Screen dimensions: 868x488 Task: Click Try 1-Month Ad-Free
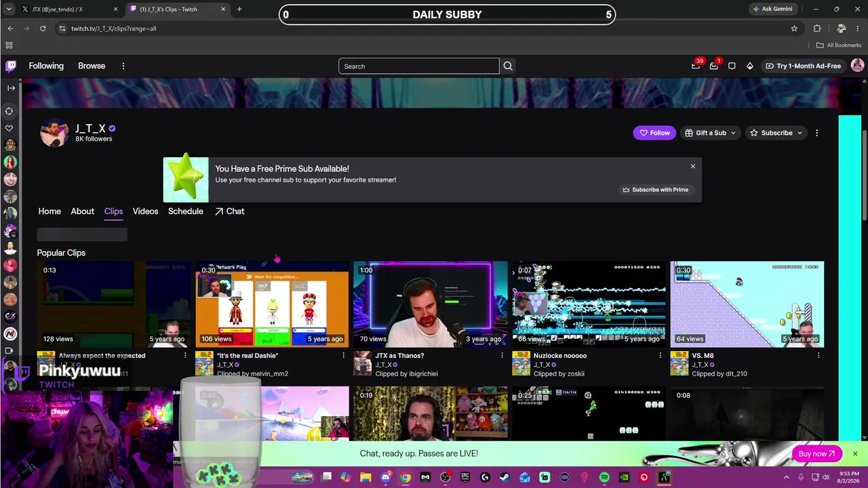point(802,66)
